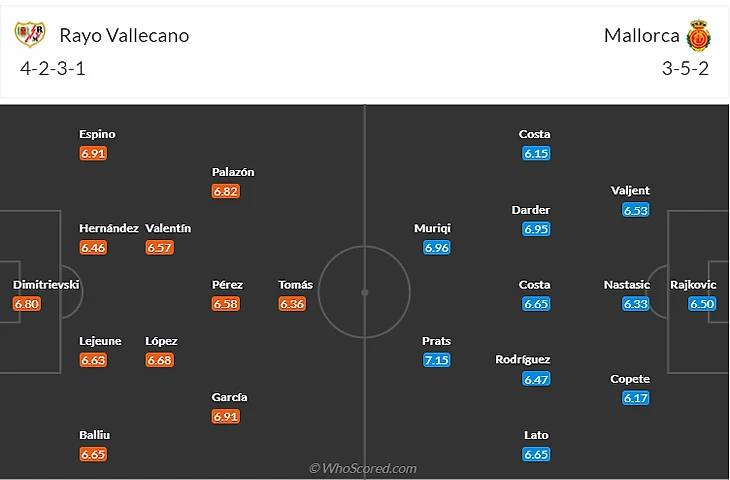The height and width of the screenshot is (480, 730).
Task: Click player name Lejeune
Action: 100,341
